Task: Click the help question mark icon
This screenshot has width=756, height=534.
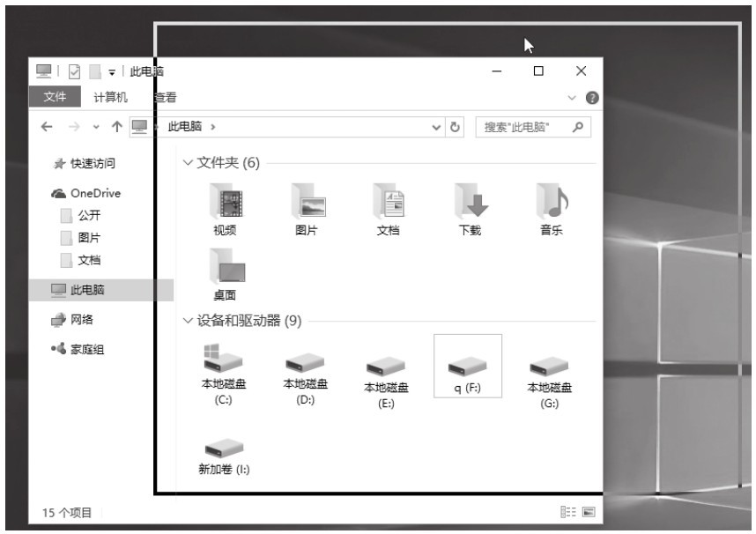Action: pos(592,98)
